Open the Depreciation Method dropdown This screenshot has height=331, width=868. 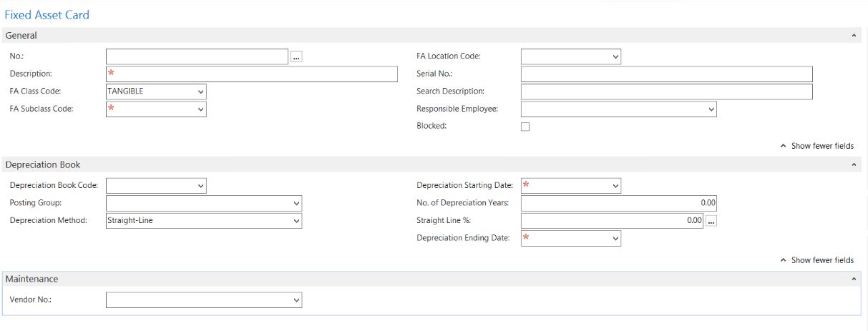[x=296, y=221]
